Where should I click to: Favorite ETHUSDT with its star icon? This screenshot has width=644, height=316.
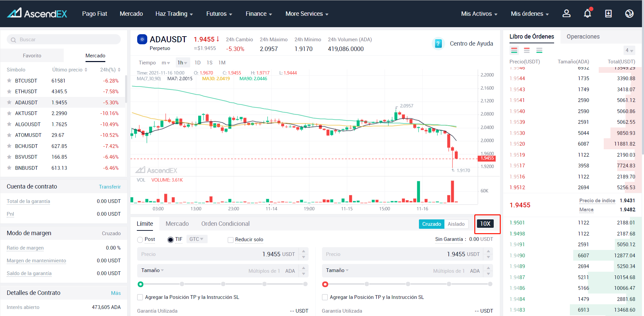(x=9, y=91)
